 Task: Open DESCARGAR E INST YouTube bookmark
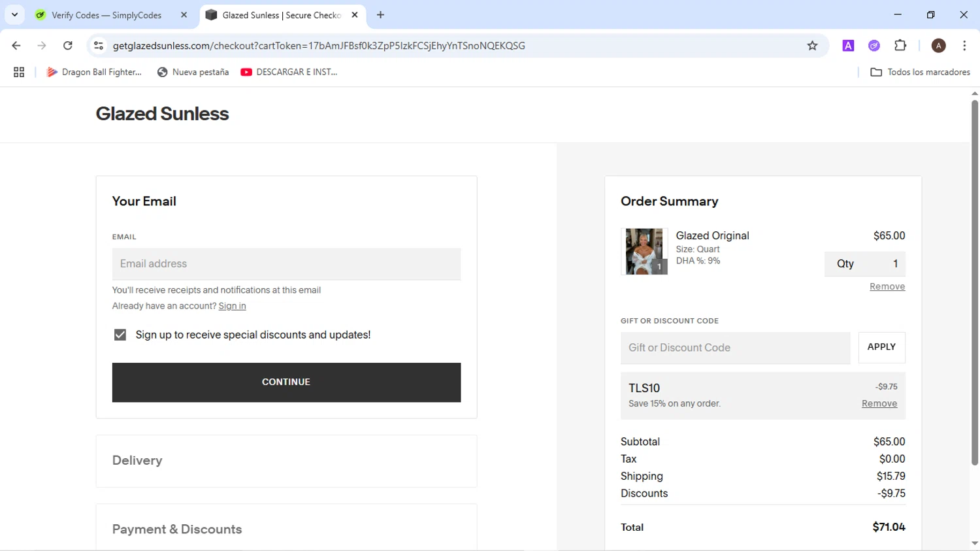(289, 73)
